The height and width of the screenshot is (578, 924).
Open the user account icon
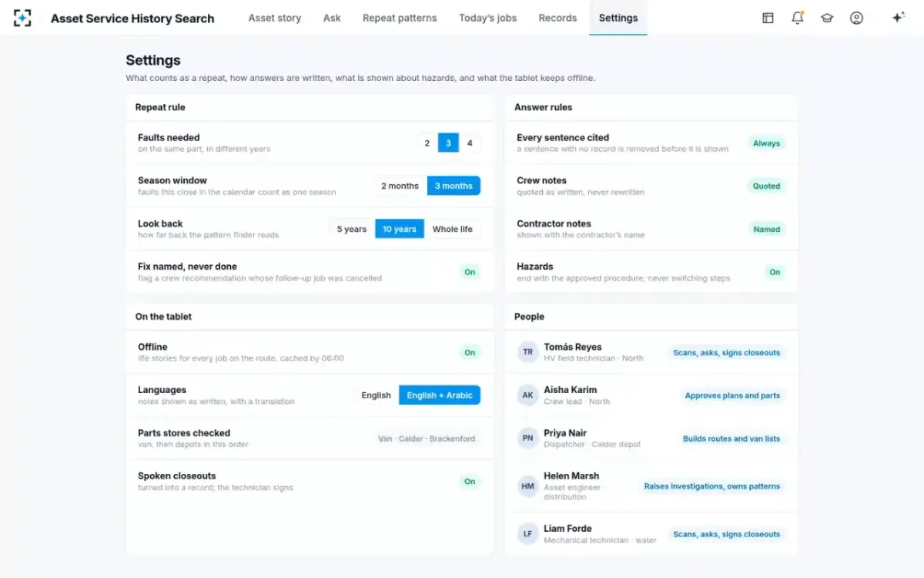point(856,18)
